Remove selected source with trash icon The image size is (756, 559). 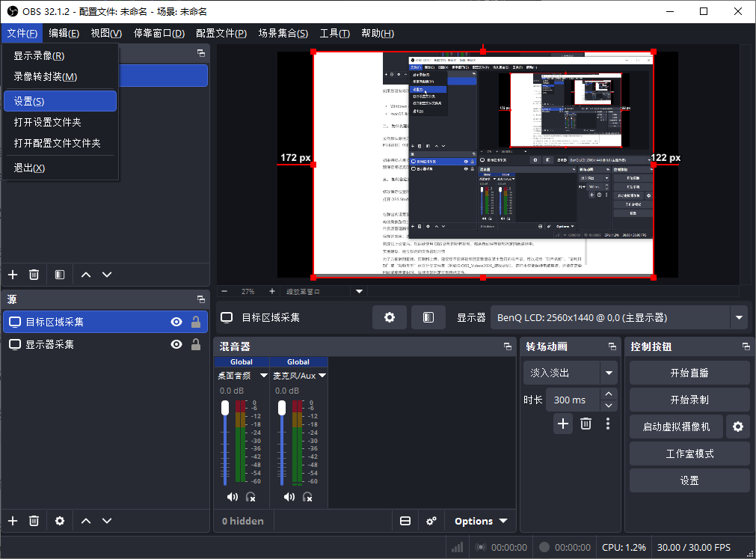(x=34, y=521)
